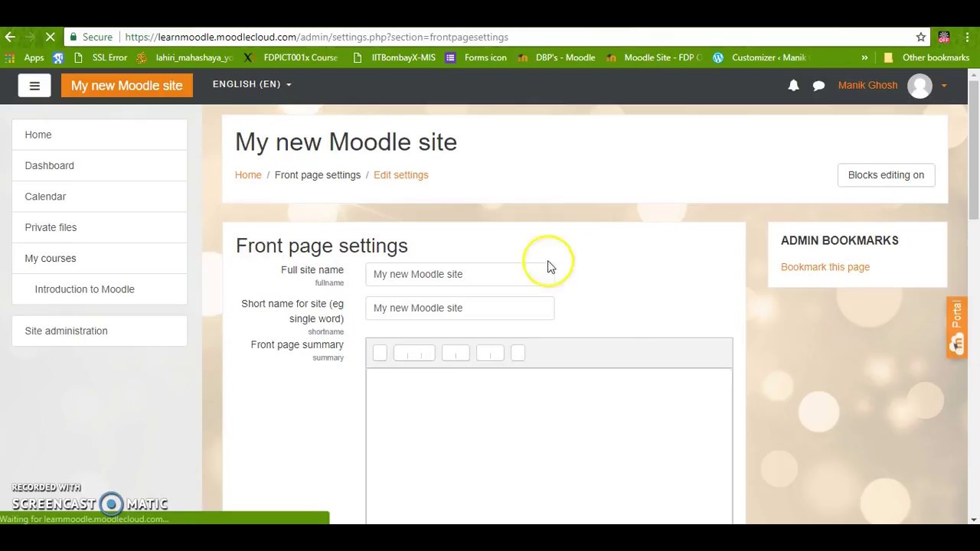The height and width of the screenshot is (551, 980).
Task: Focus the Full site name field
Action: 459,274
